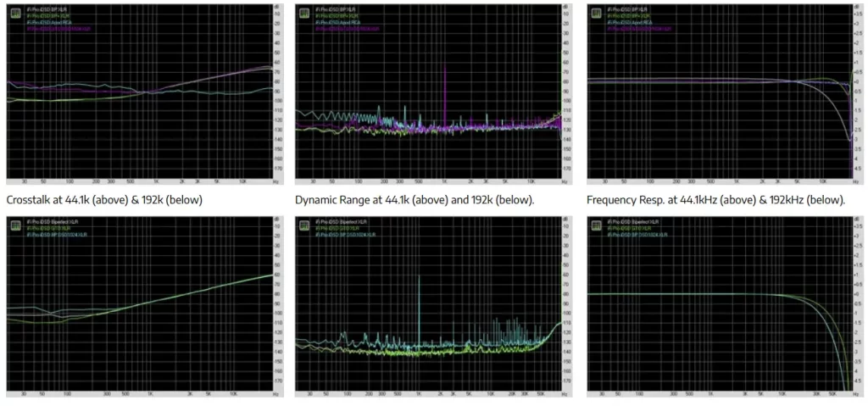Click the chart icon in the 192k dynamic range graph
This screenshot has height=406, width=868.
point(304,226)
